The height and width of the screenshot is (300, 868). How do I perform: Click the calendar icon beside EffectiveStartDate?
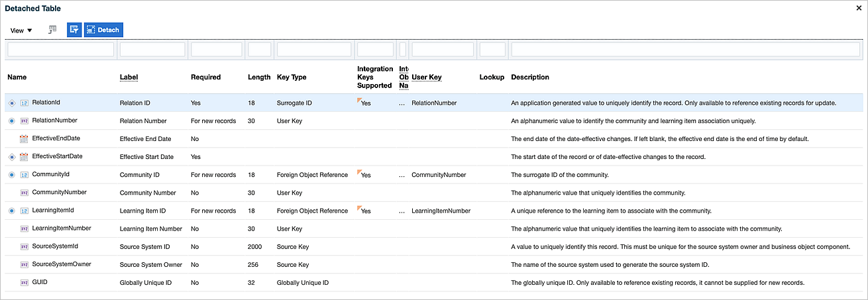[x=25, y=157]
